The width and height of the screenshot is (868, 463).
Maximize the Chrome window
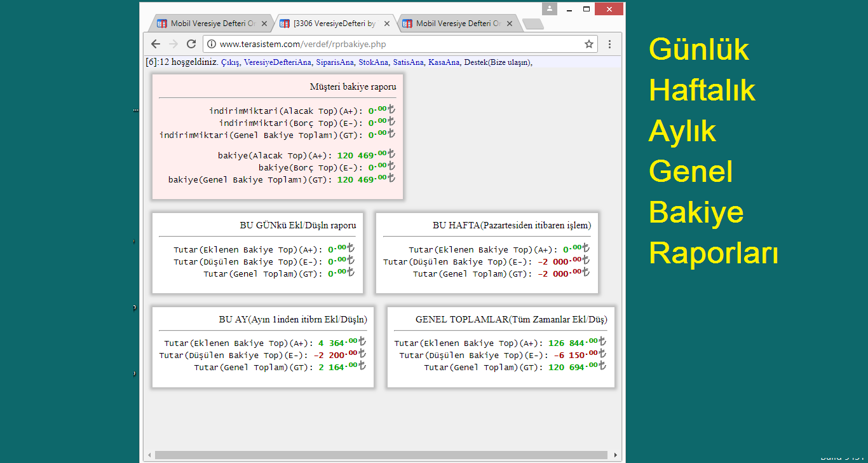(587, 9)
